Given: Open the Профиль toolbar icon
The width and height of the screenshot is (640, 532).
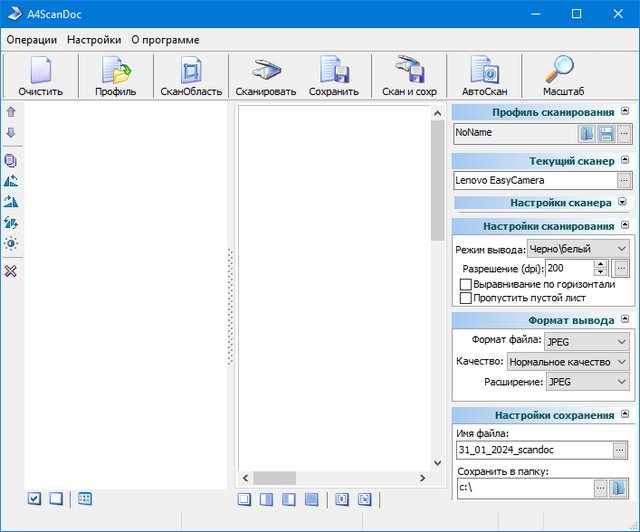Looking at the screenshot, I should (116, 76).
